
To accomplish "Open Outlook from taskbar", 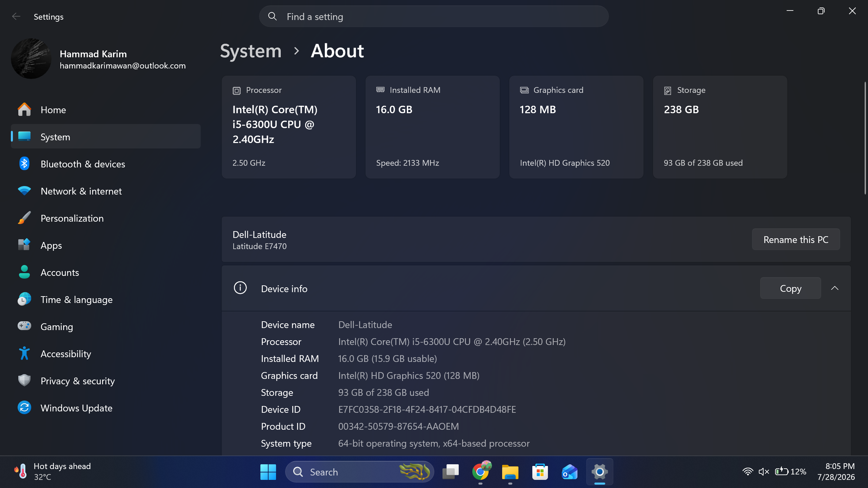I will pos(570,472).
